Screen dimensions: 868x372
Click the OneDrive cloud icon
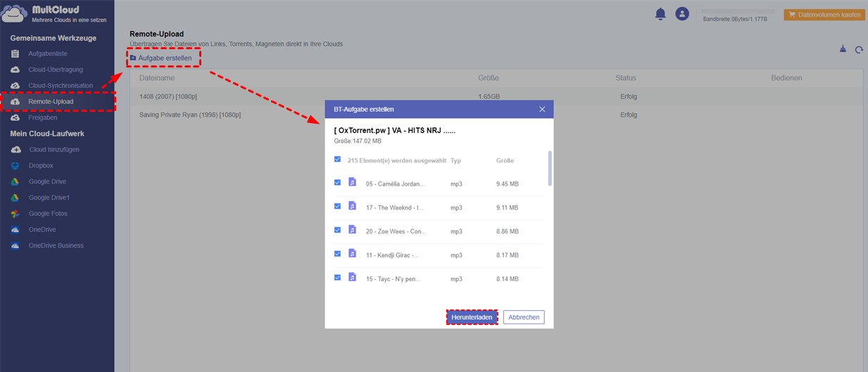15,230
